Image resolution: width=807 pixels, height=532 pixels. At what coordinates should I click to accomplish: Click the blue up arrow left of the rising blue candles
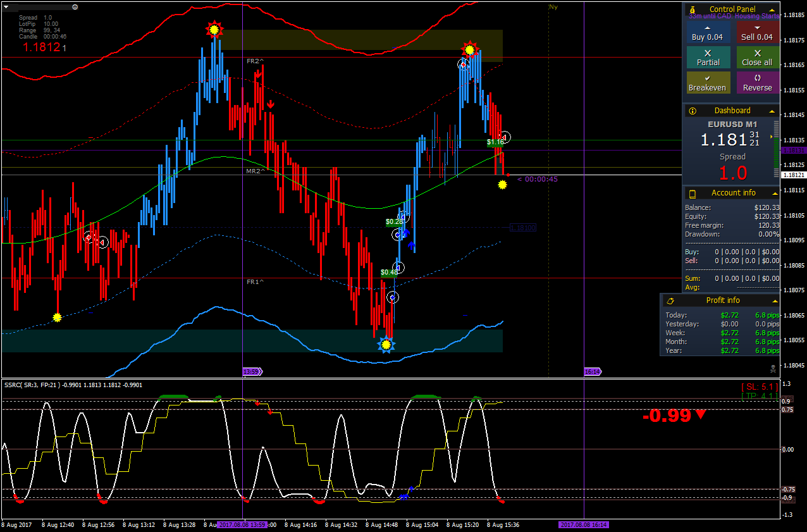(411, 244)
